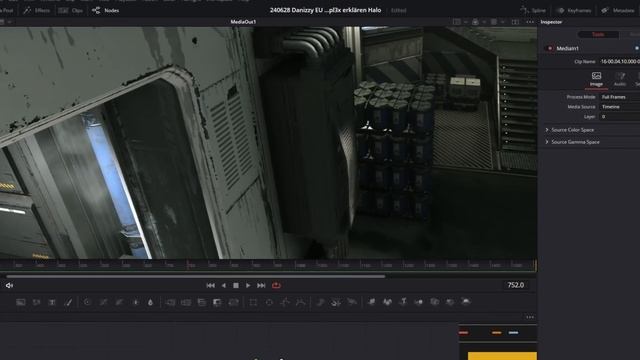This screenshot has height=360, width=640.
Task: Add a Polygon mask node
Action: pyautogui.click(x=285, y=302)
